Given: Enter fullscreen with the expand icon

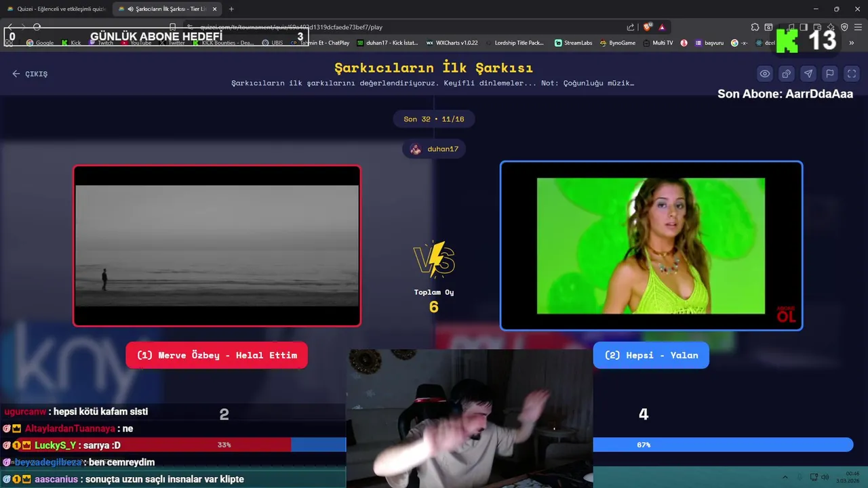Looking at the screenshot, I should click(x=852, y=74).
